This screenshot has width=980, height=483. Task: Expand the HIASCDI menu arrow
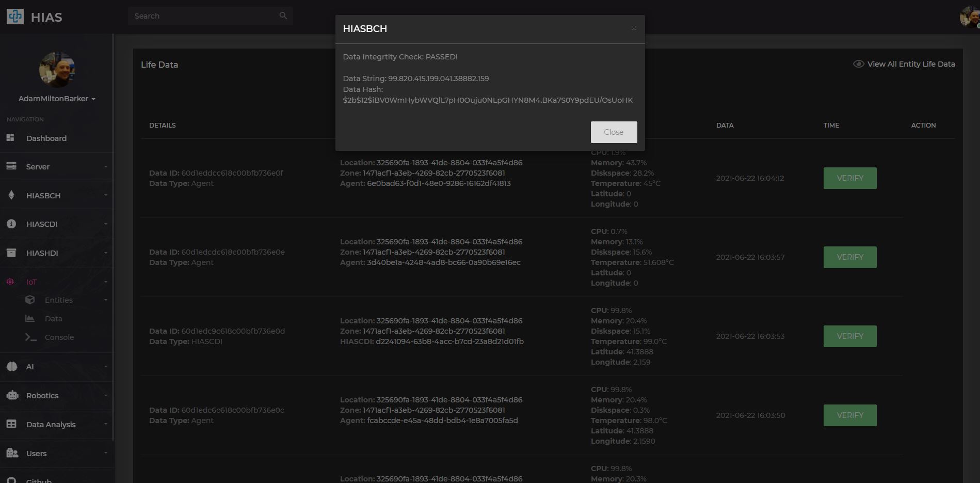click(x=106, y=224)
